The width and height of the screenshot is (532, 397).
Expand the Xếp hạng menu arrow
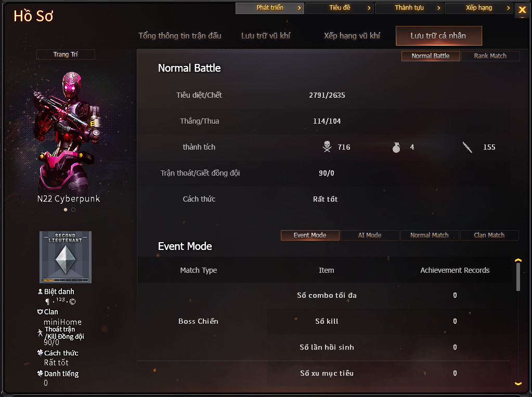[x=508, y=8]
